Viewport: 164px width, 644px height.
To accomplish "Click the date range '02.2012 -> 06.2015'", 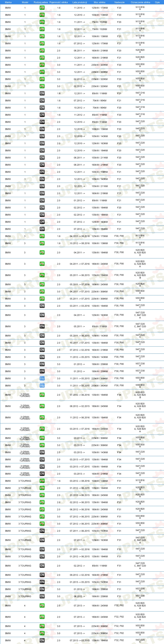I will pos(80,503).
